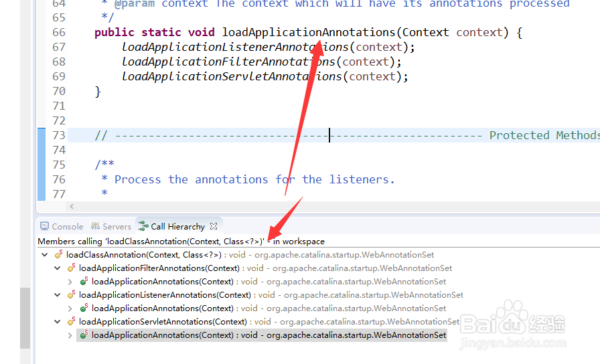600x364 pixels.
Task: Expand loadApplicationAnnotations under FilterAnnotations
Action: point(70,282)
